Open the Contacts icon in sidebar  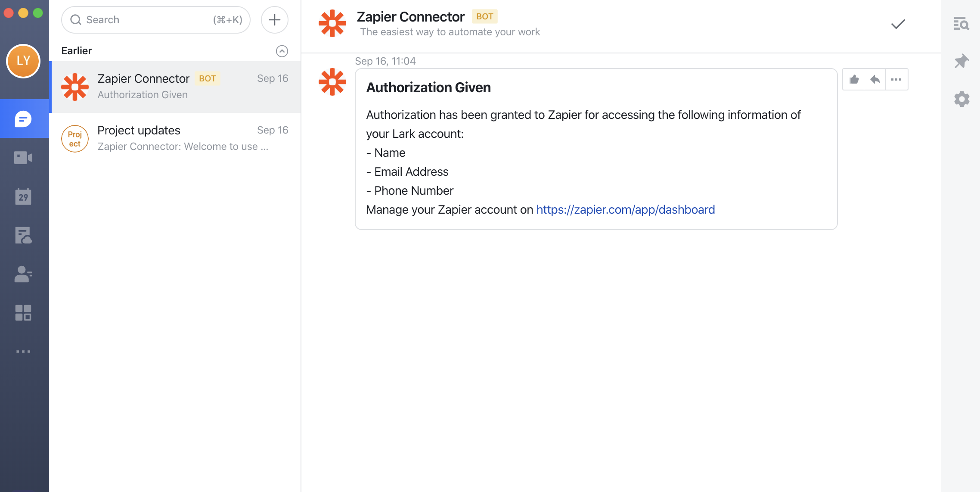(x=23, y=274)
